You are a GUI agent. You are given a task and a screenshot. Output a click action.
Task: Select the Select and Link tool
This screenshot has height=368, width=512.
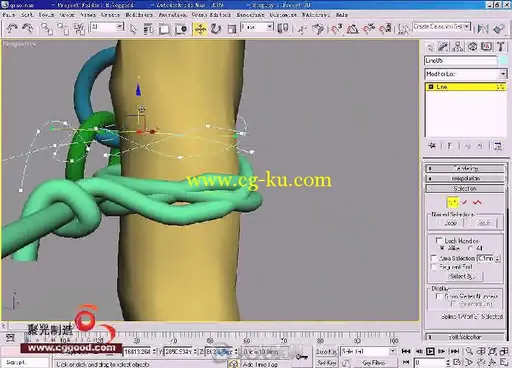(47, 29)
